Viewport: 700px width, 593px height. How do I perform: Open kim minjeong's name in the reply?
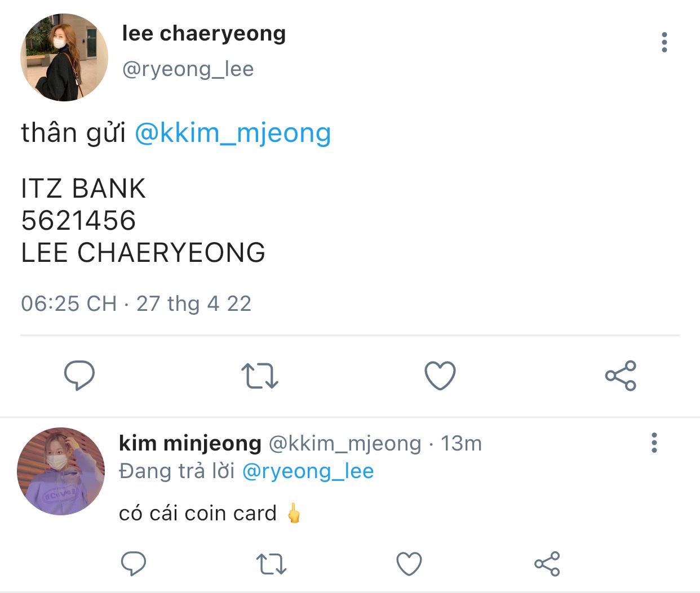[190, 443]
